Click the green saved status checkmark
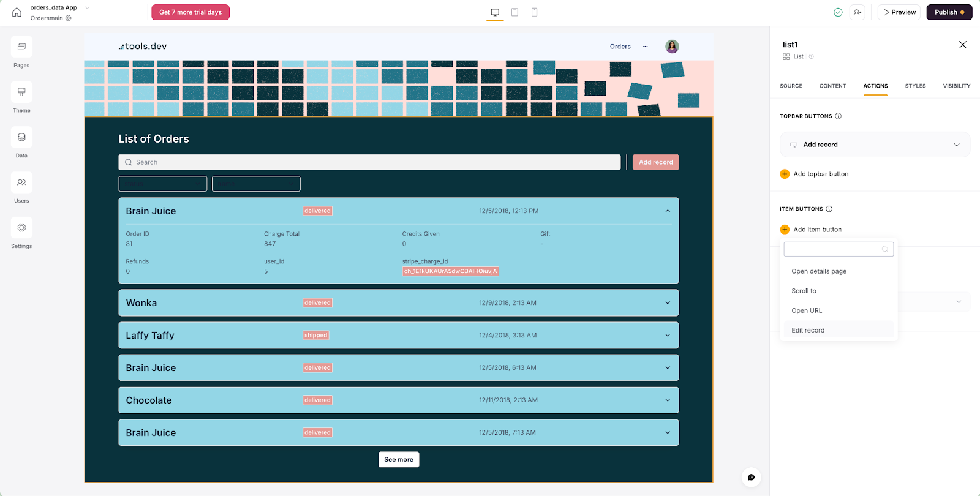Image resolution: width=980 pixels, height=496 pixels. [838, 12]
